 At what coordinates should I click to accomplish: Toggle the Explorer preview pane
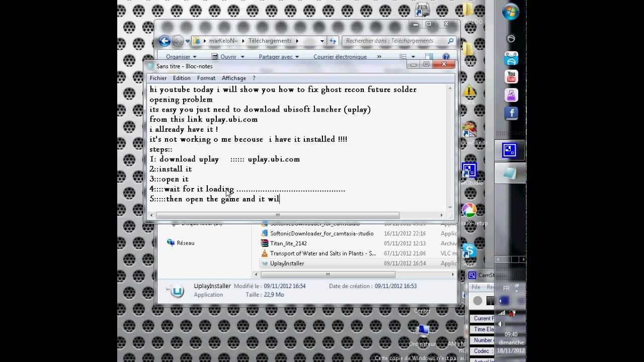point(429,57)
